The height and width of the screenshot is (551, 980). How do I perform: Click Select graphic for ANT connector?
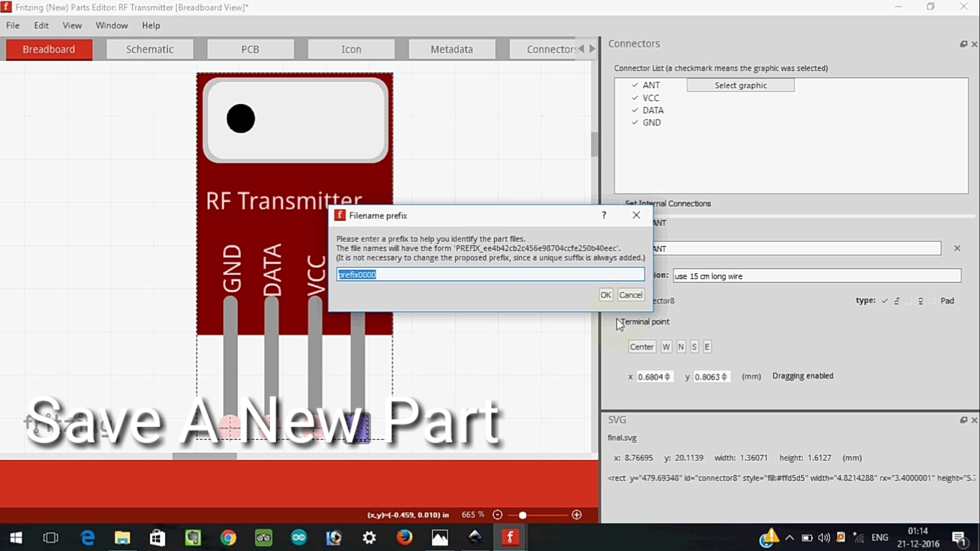click(x=741, y=85)
